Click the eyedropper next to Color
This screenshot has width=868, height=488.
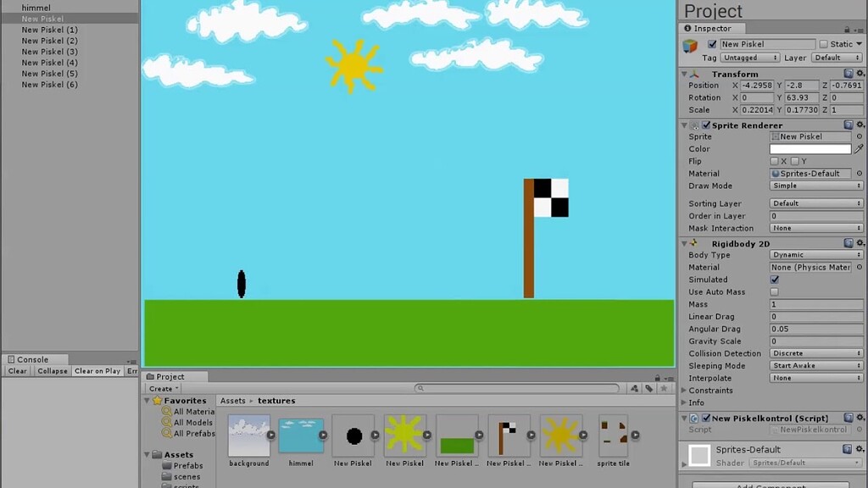coord(858,148)
